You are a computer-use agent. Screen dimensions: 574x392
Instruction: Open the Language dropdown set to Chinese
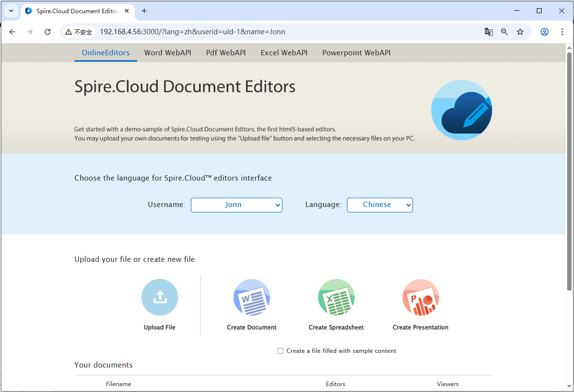coord(380,205)
